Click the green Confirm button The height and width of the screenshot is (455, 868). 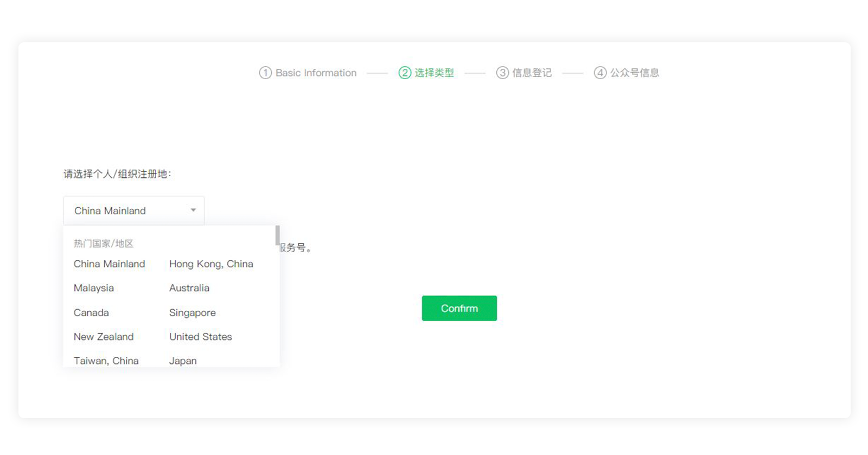click(459, 308)
